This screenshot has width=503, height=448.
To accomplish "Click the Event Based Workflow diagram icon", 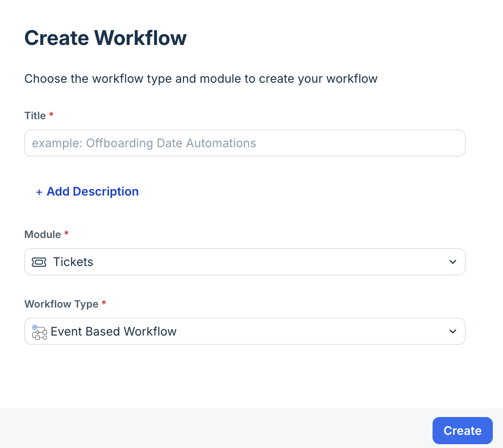I will (x=39, y=332).
